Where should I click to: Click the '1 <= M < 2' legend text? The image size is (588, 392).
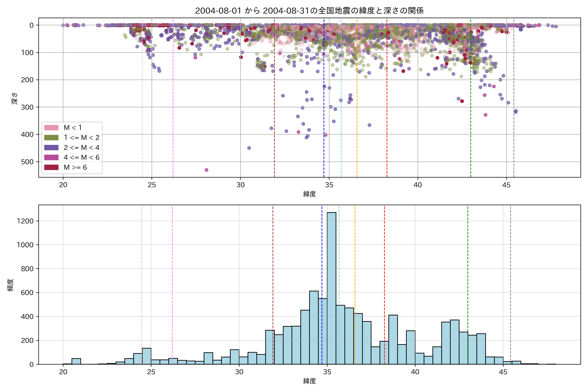pyautogui.click(x=82, y=138)
